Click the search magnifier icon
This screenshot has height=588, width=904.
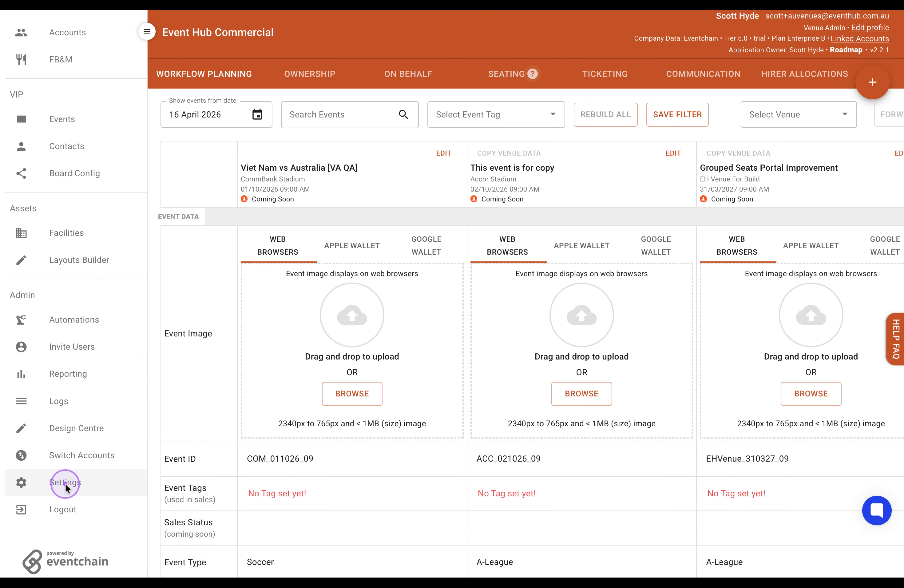click(403, 114)
